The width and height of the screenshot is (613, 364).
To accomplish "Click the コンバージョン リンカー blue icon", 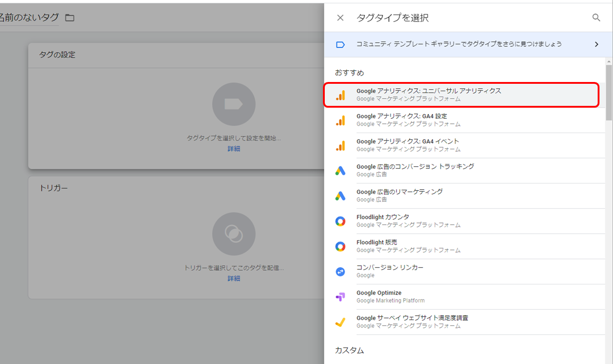I will click(340, 272).
